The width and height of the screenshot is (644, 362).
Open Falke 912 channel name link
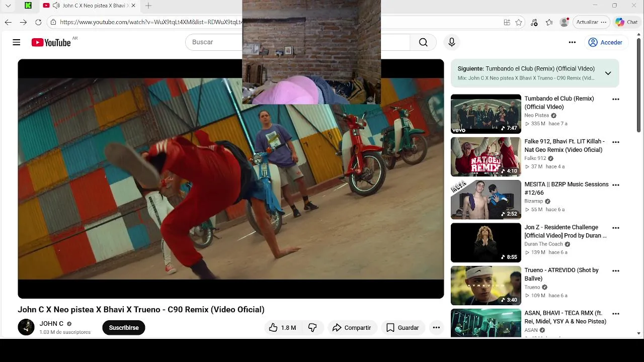point(535,158)
